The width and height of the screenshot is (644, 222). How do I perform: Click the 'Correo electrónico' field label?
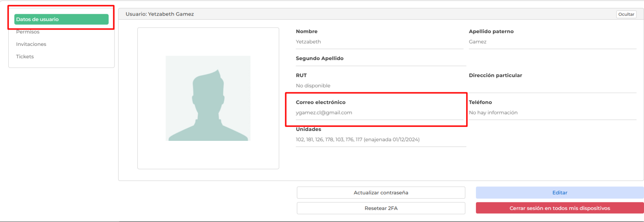[320, 102]
